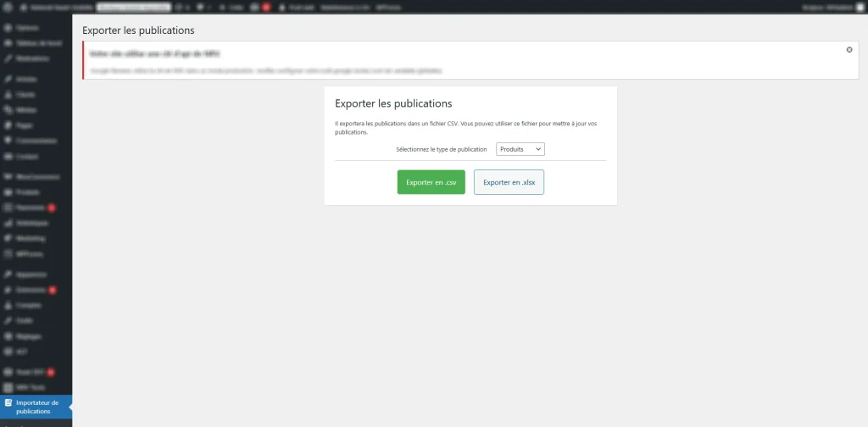Click the Apparence brush icon in sidebar

pyautogui.click(x=8, y=274)
